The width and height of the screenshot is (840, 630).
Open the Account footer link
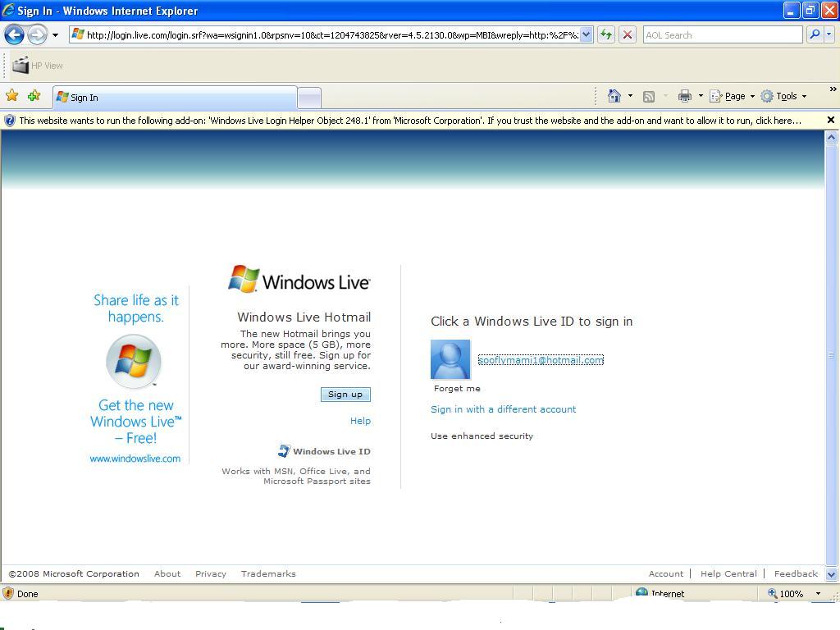click(x=666, y=573)
